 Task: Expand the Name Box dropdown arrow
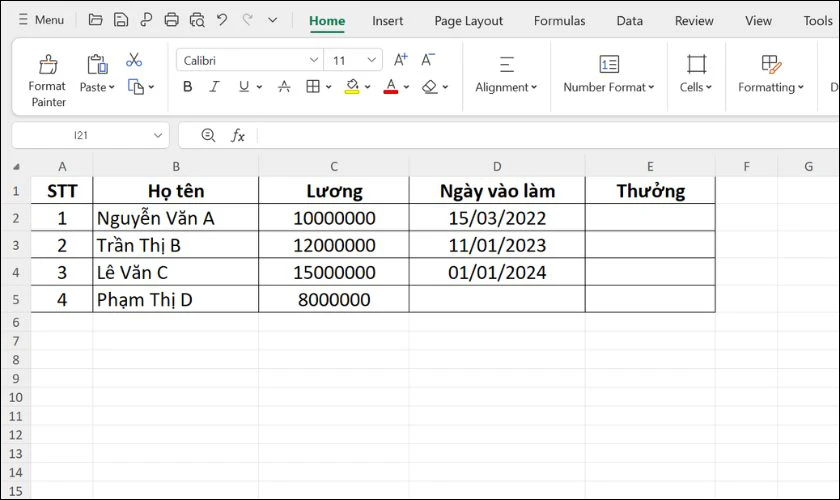point(158,136)
